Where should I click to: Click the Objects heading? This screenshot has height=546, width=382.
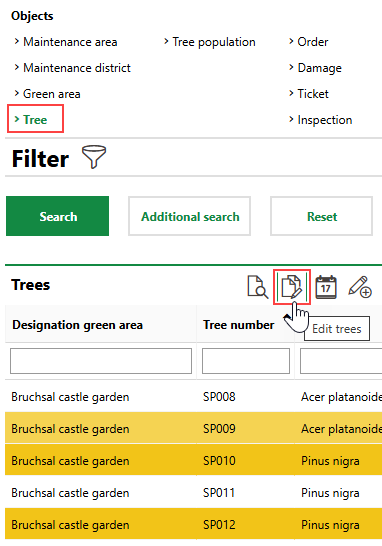click(32, 16)
